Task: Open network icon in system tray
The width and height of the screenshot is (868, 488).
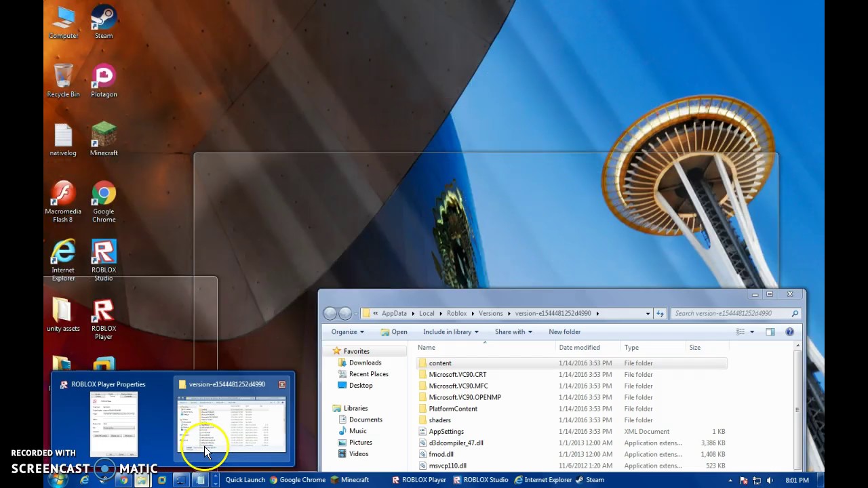Action: (757, 480)
